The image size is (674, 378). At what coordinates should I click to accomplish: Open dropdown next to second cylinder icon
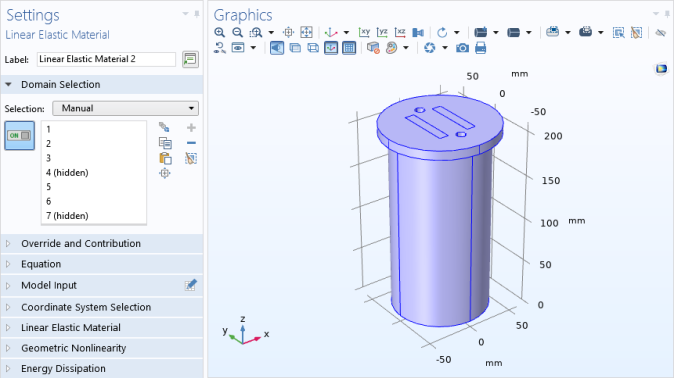(529, 32)
